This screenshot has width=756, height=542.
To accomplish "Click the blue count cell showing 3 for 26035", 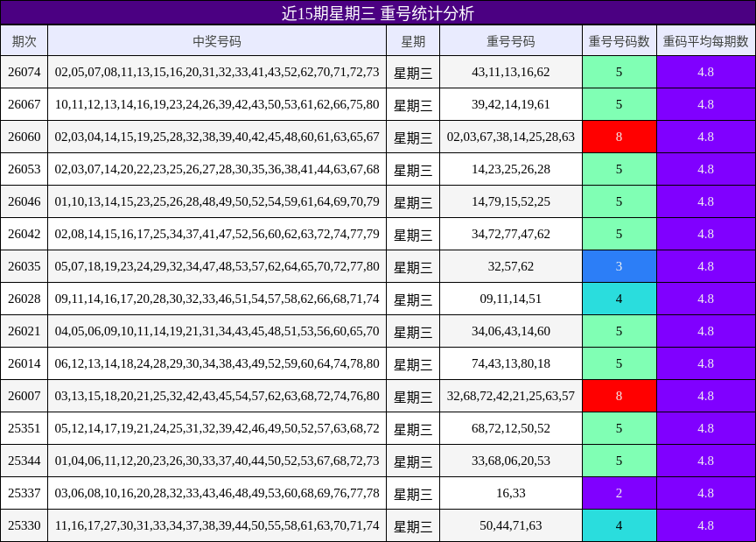I will (x=619, y=265).
